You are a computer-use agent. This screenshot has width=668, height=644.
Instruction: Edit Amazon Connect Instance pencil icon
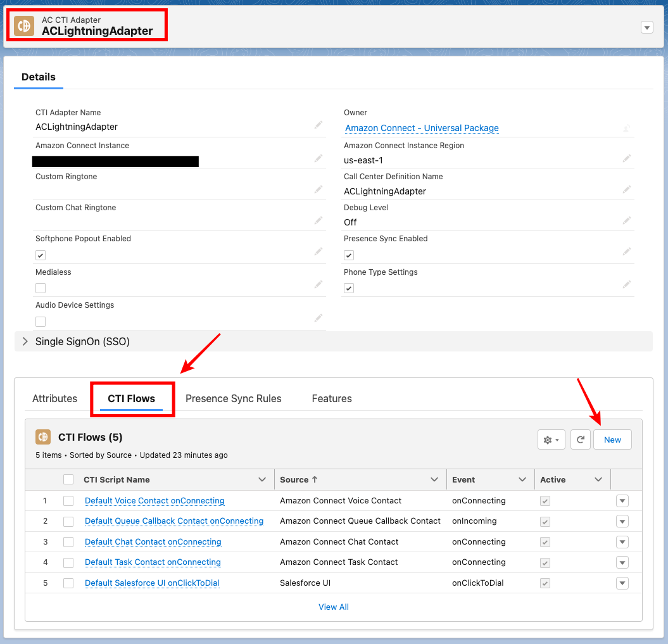[318, 158]
